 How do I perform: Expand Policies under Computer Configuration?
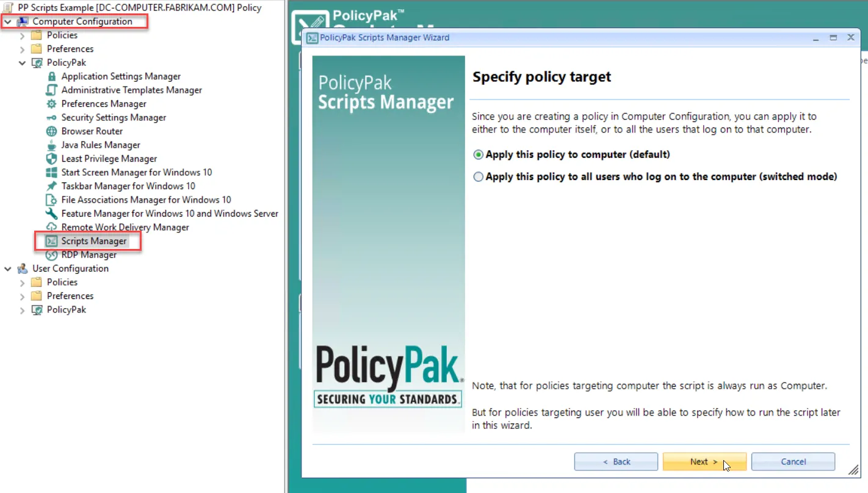click(23, 35)
